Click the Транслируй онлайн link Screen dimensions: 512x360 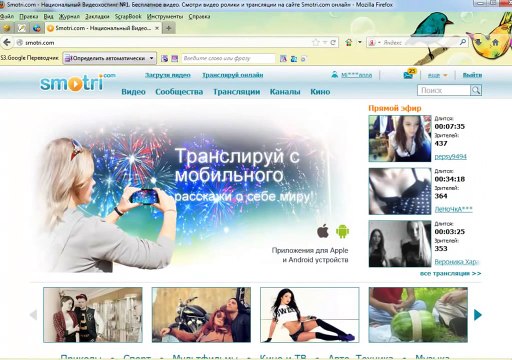click(233, 75)
